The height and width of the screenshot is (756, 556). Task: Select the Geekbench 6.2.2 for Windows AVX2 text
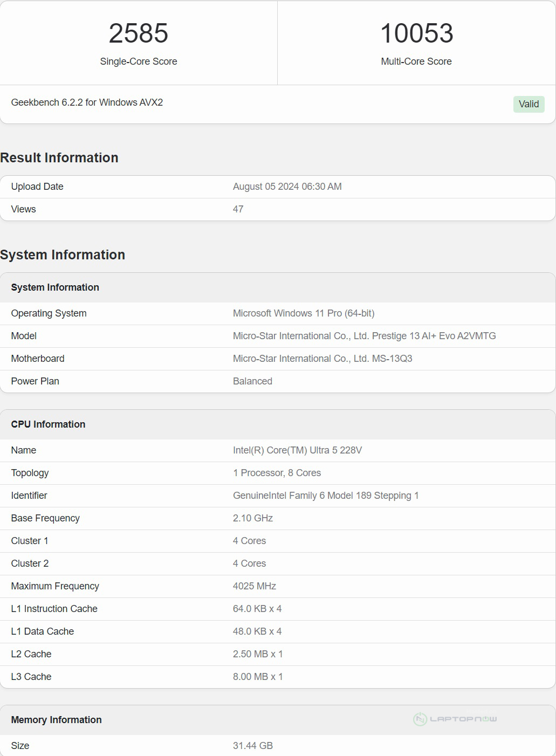(x=87, y=102)
